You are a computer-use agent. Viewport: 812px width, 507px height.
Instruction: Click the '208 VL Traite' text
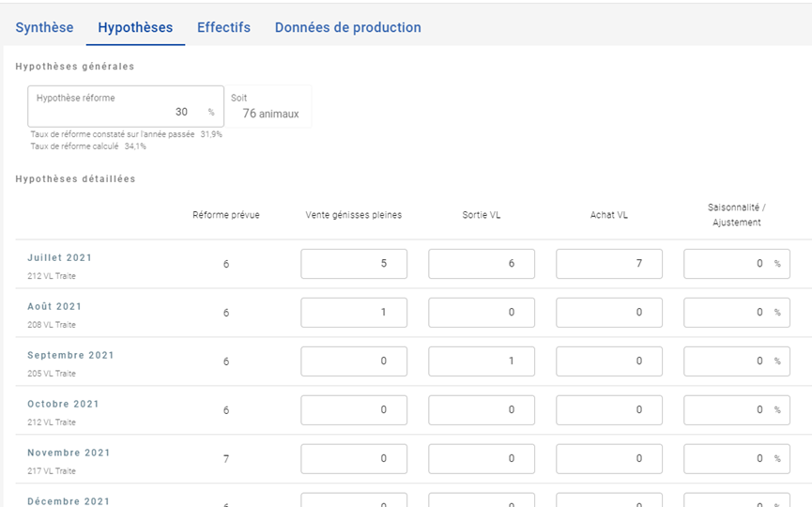tap(52, 325)
